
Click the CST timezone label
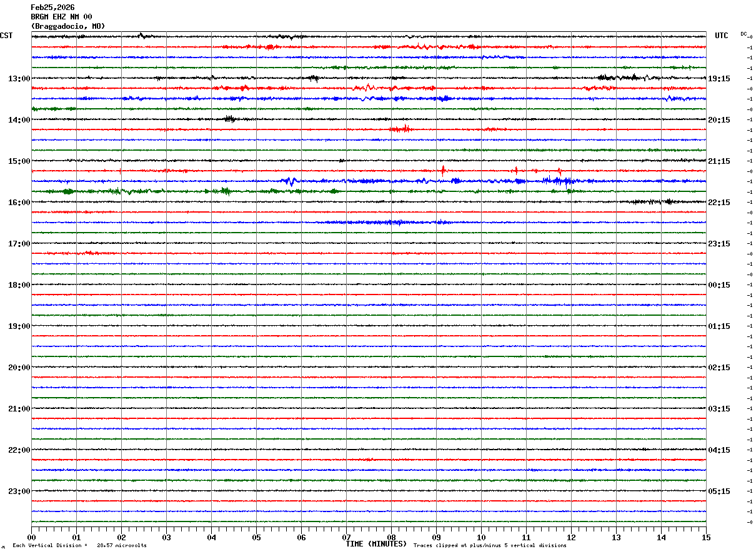point(6,36)
